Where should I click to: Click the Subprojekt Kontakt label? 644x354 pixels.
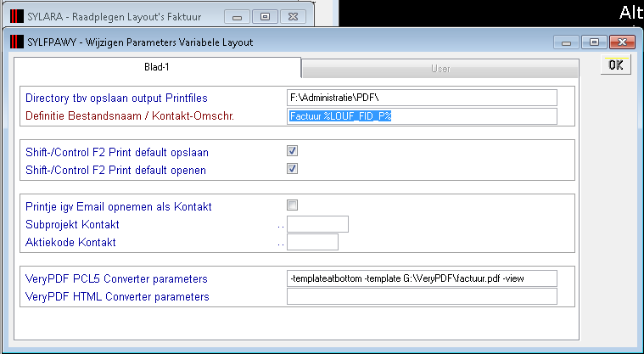click(x=72, y=224)
